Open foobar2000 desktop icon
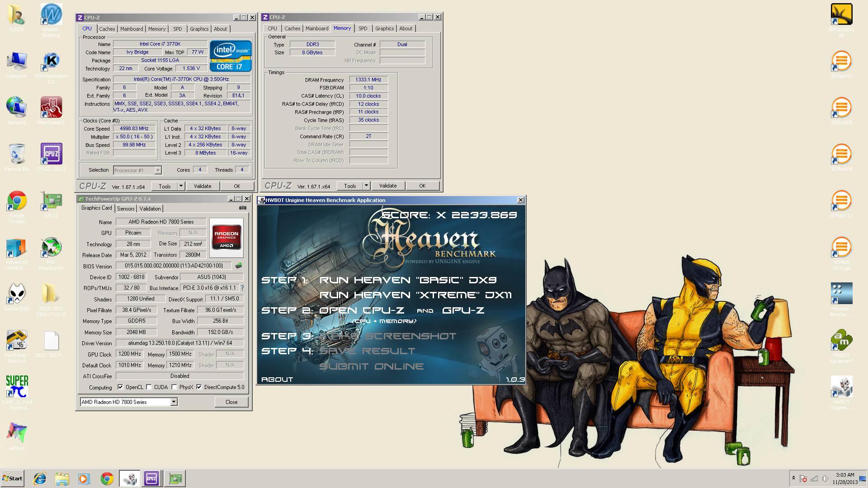 point(17,297)
